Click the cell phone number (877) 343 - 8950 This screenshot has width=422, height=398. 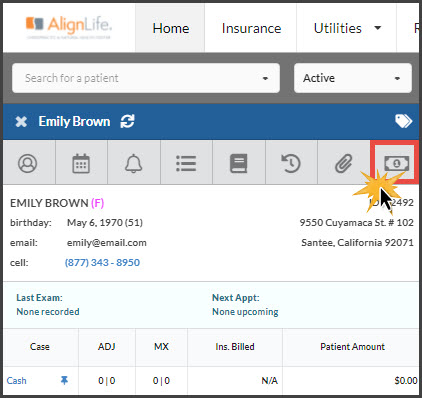(102, 263)
